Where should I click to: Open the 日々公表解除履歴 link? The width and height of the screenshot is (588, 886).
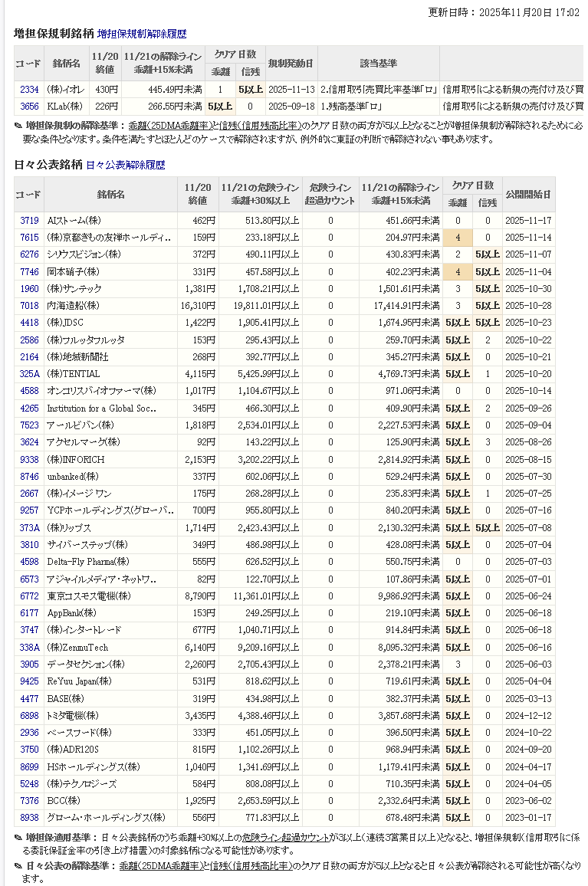125,165
